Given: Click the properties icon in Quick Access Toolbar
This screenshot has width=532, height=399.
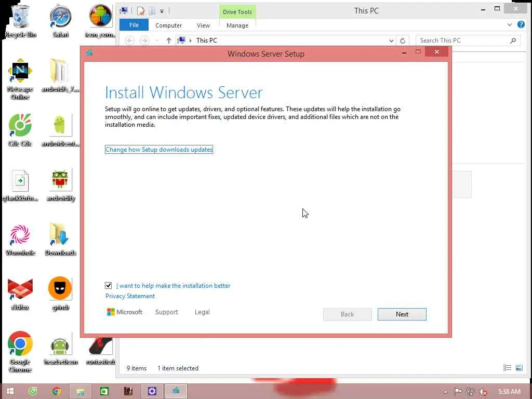Looking at the screenshot, I should [140, 11].
